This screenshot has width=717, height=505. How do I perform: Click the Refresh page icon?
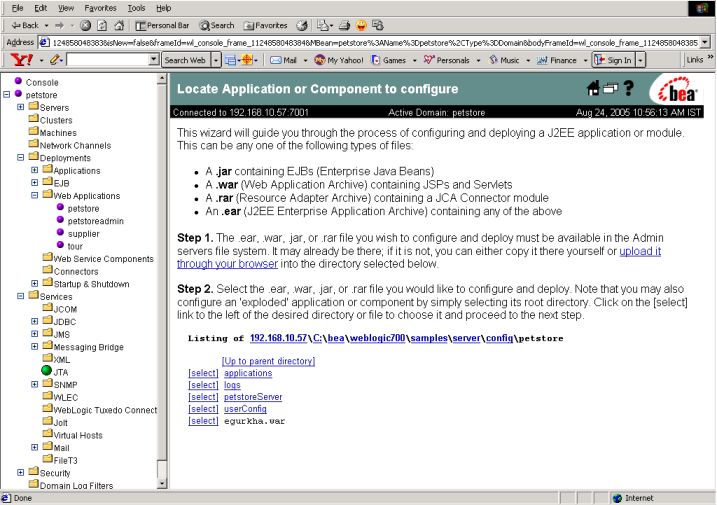[x=102, y=26]
